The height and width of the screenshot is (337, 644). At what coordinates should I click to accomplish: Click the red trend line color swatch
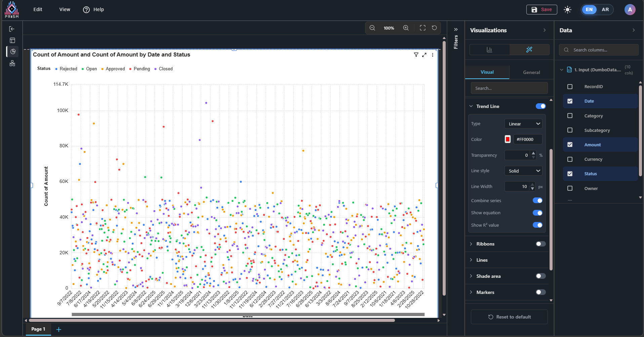pos(508,139)
